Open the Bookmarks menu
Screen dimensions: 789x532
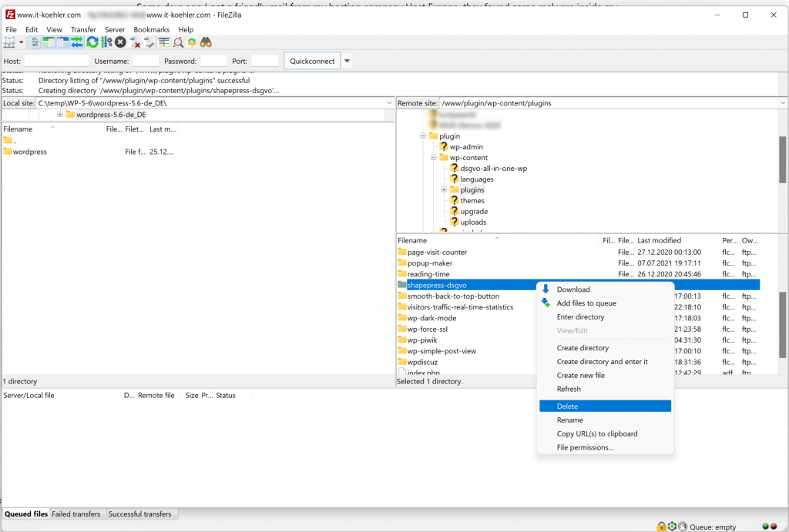tap(152, 30)
